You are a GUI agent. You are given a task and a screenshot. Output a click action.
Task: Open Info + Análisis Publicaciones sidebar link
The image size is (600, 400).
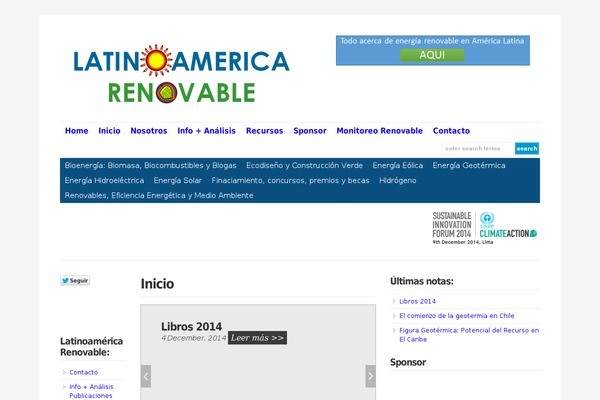pyautogui.click(x=91, y=391)
